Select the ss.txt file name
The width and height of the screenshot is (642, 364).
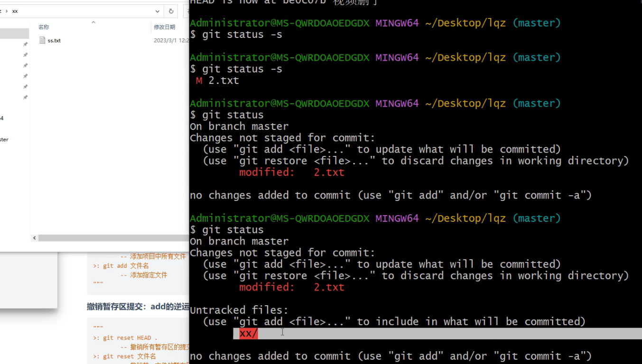tap(54, 41)
